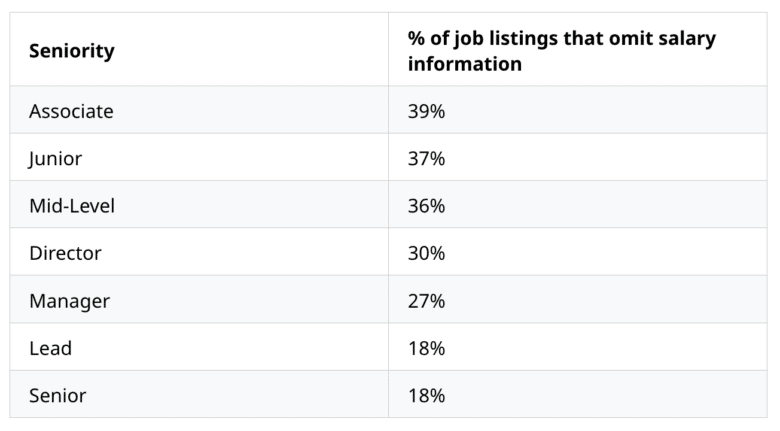The width and height of the screenshot is (780, 431).
Task: Select the 36% Mid-Level percentage
Action: pos(426,206)
